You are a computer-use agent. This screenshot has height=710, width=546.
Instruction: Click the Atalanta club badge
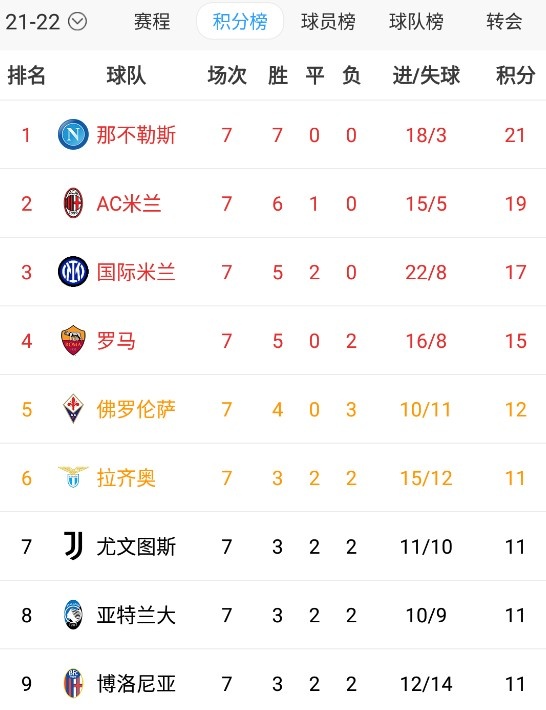point(73,614)
